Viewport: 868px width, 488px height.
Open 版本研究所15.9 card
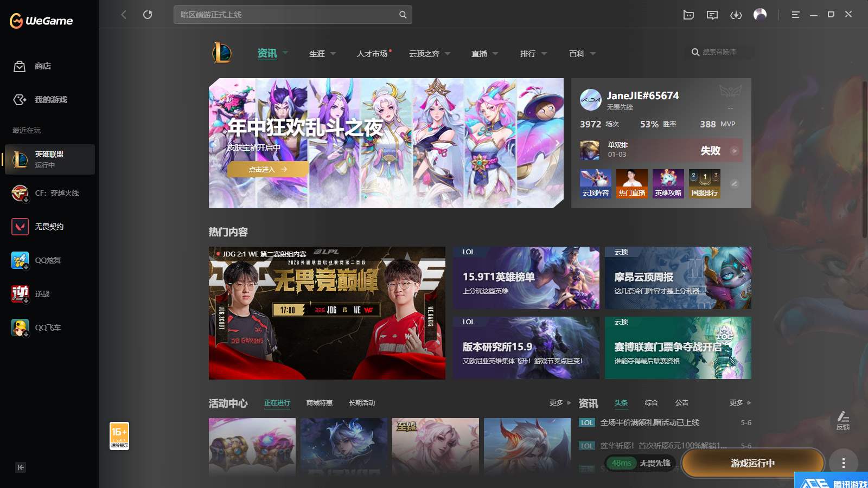(526, 348)
